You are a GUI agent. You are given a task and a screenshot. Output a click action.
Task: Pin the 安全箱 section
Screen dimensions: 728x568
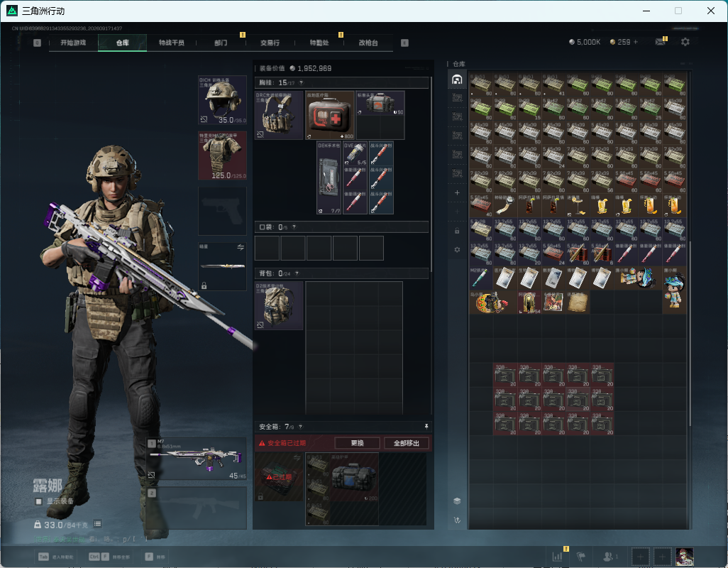click(426, 426)
